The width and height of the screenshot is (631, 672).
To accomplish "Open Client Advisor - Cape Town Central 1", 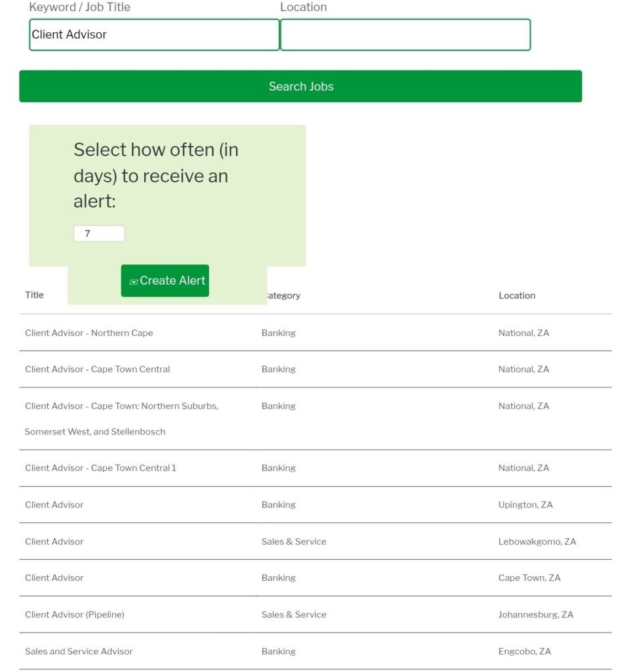I will click(x=100, y=468).
